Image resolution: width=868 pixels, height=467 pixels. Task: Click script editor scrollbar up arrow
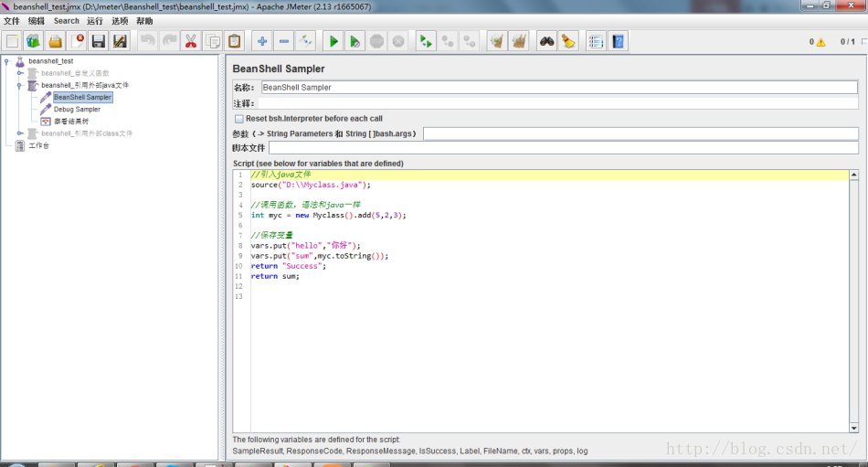pos(854,175)
